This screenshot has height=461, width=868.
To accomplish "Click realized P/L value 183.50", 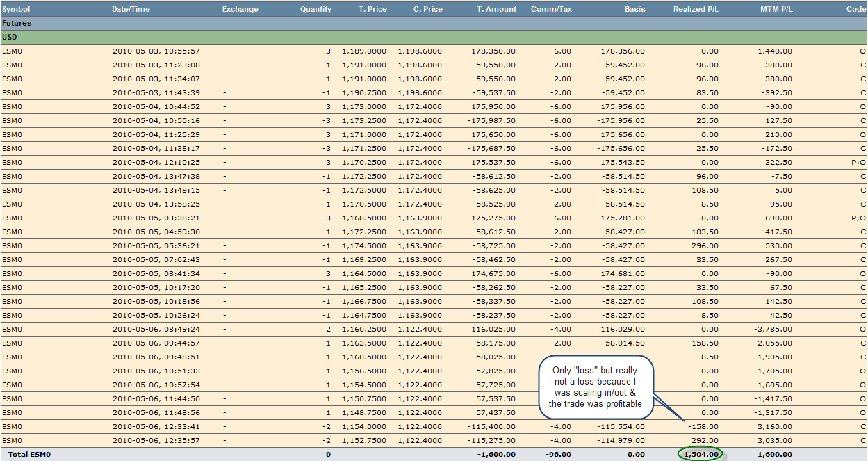I will coord(705,232).
